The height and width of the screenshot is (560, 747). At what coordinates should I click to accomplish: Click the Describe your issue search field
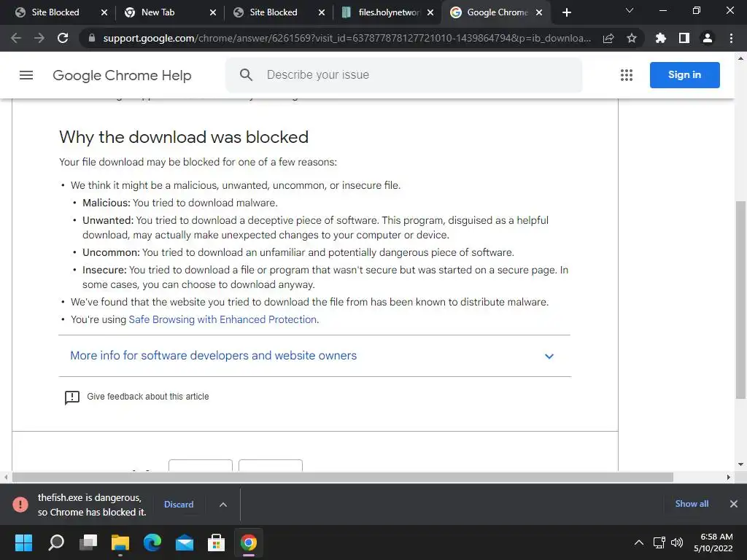pyautogui.click(x=403, y=75)
